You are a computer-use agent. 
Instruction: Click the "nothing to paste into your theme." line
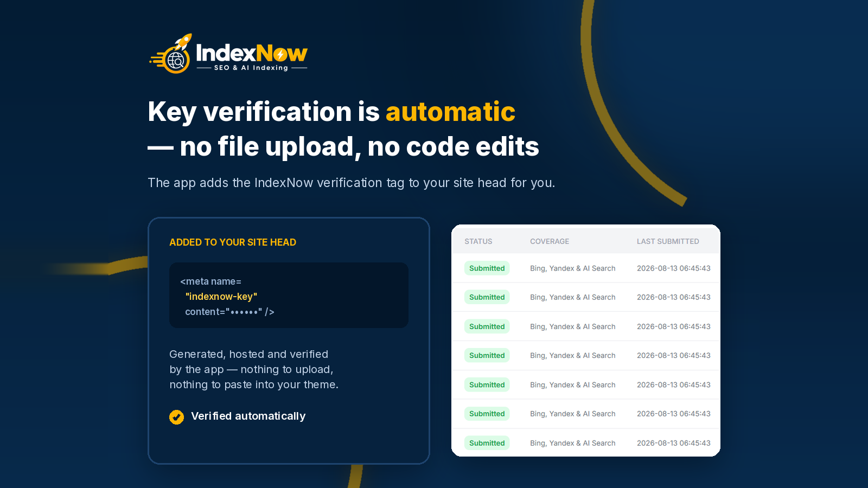coord(254,384)
